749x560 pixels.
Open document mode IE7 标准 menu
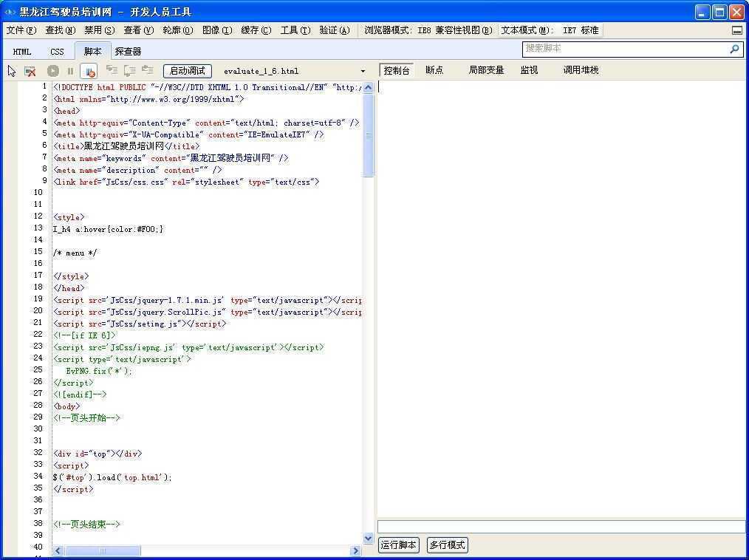[550, 30]
